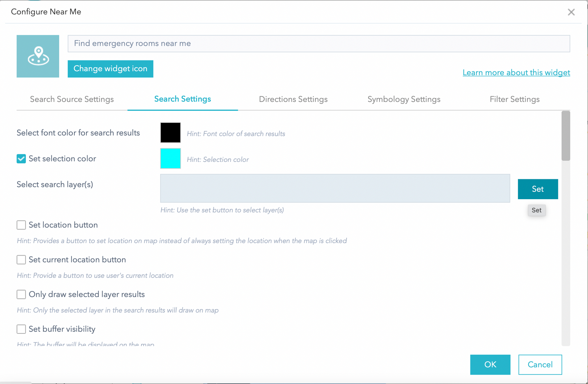The width and height of the screenshot is (588, 384).
Task: Click Set button for search layers
Action: click(x=537, y=189)
